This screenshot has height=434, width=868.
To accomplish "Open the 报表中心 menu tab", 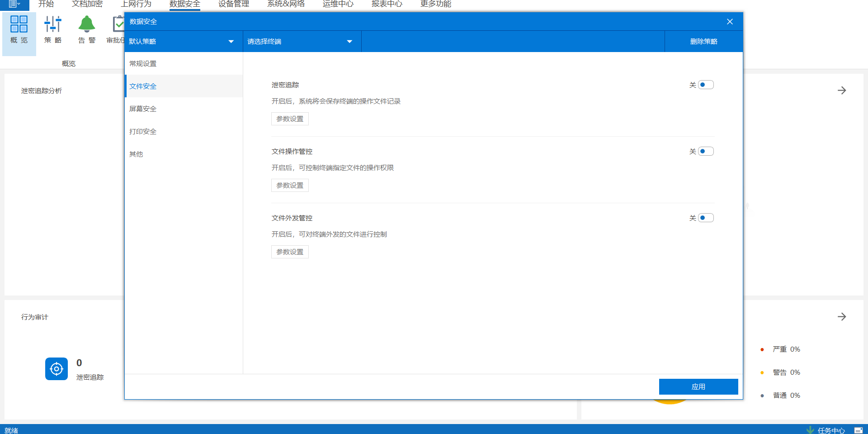I will 387,4.
